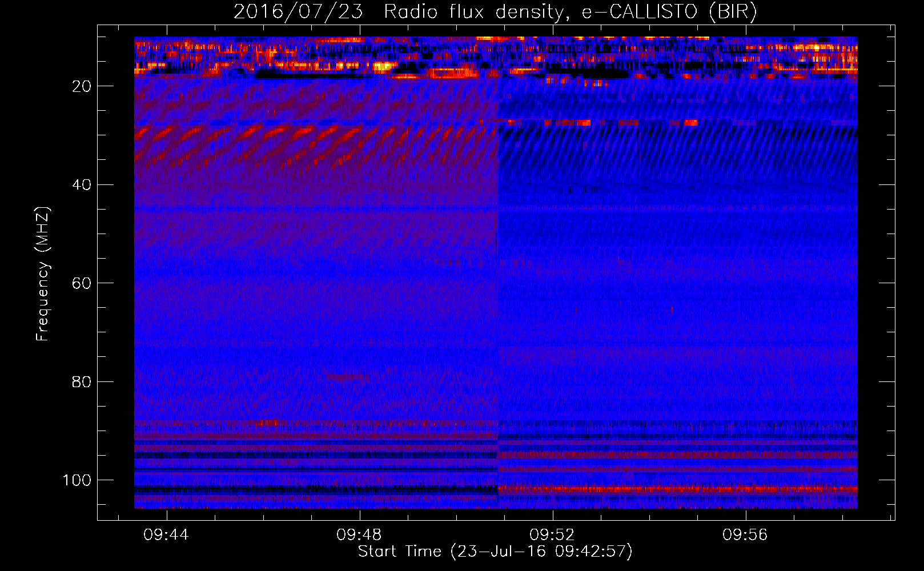Click the 09:48 time tick label

click(x=359, y=535)
